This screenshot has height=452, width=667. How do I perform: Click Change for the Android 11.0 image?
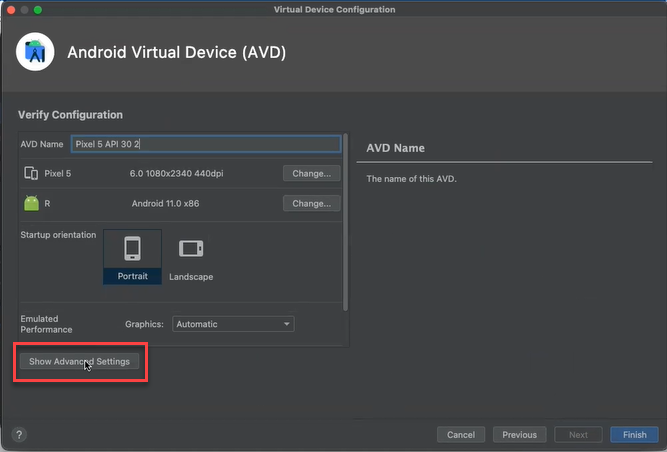(311, 203)
